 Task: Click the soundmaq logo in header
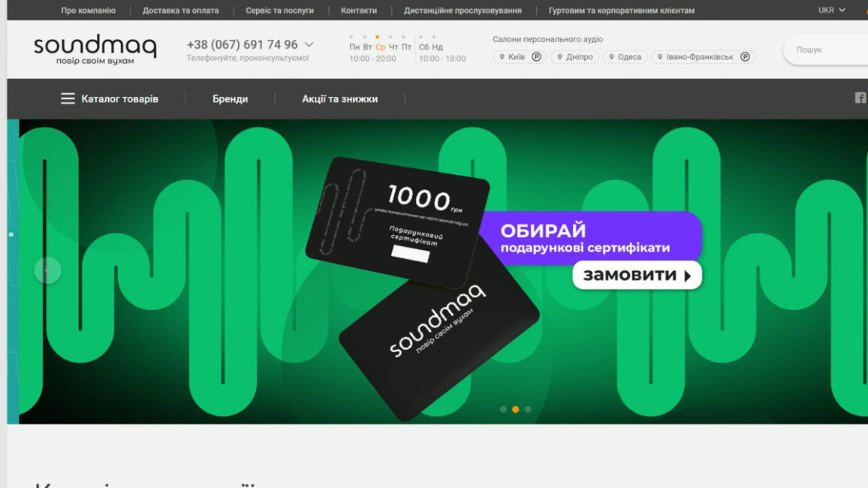95,50
